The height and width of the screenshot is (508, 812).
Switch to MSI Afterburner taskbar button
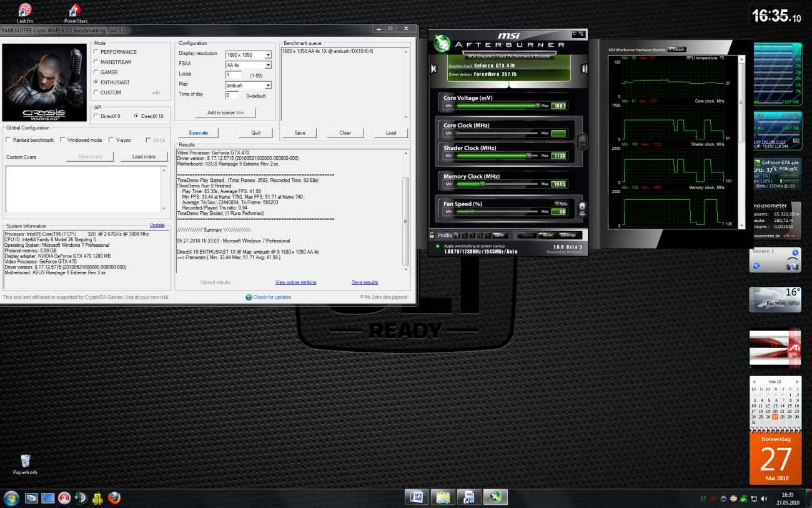tap(495, 497)
